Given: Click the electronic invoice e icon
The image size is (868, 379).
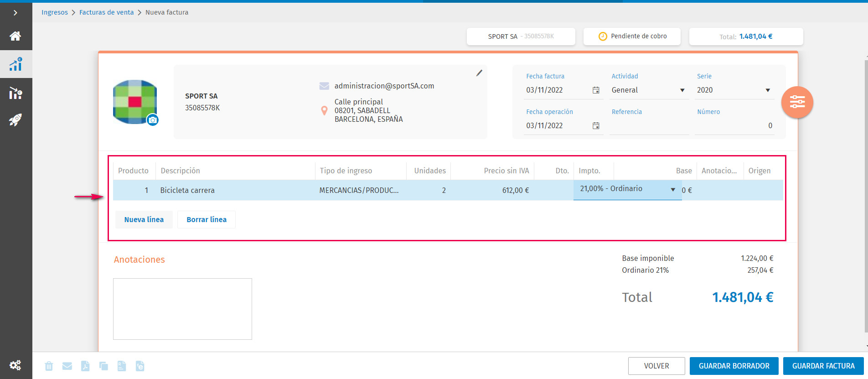Looking at the screenshot, I should tap(140, 366).
